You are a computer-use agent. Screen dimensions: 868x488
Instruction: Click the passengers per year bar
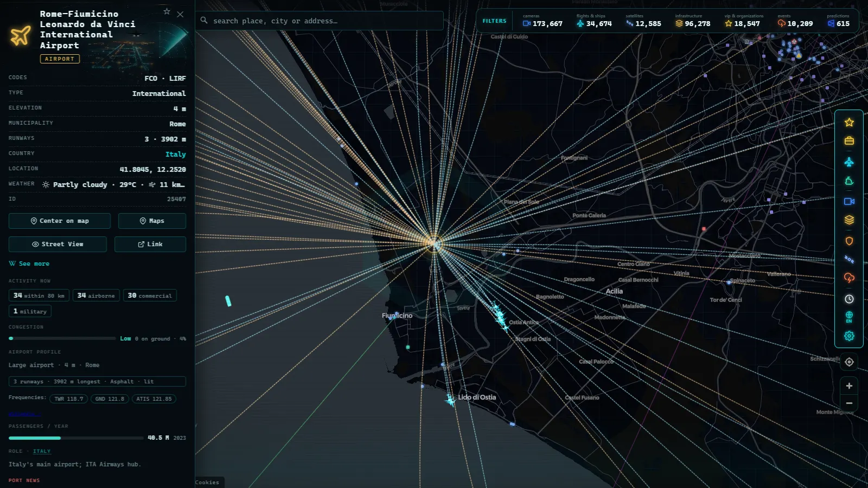pyautogui.click(x=76, y=438)
